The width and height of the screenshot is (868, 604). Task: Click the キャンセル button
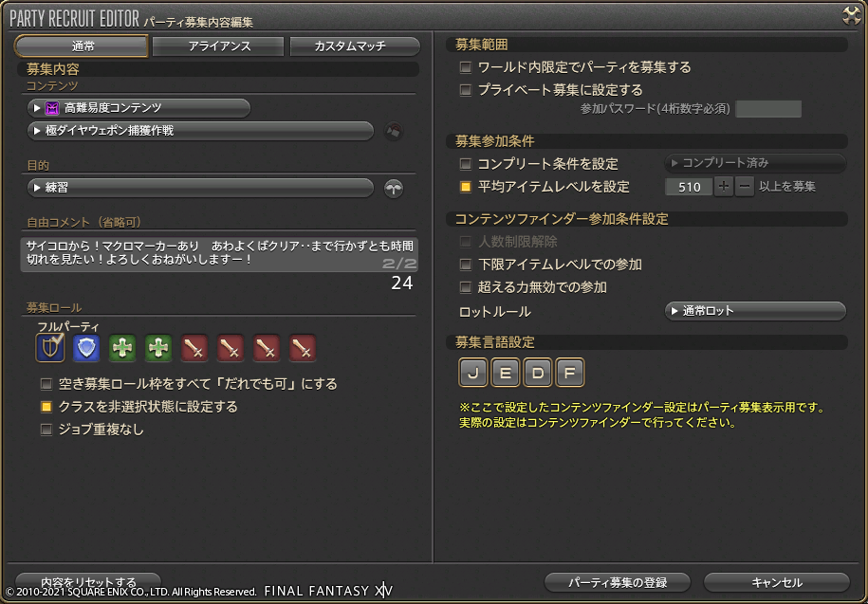point(777,582)
